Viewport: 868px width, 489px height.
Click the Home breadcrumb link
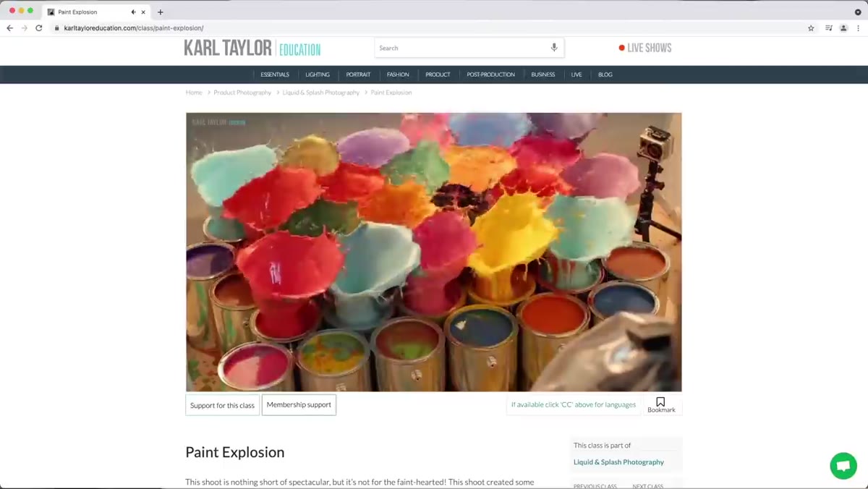click(x=194, y=93)
